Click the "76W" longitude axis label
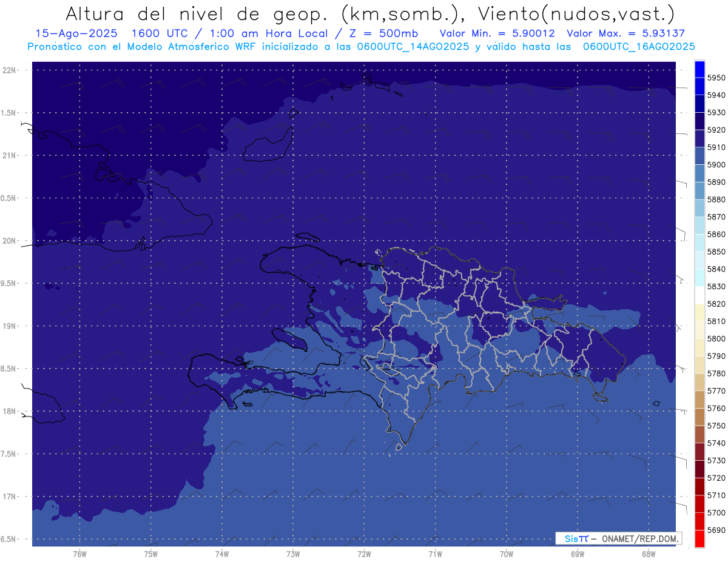Image resolution: width=728 pixels, height=562 pixels. pos(79,554)
